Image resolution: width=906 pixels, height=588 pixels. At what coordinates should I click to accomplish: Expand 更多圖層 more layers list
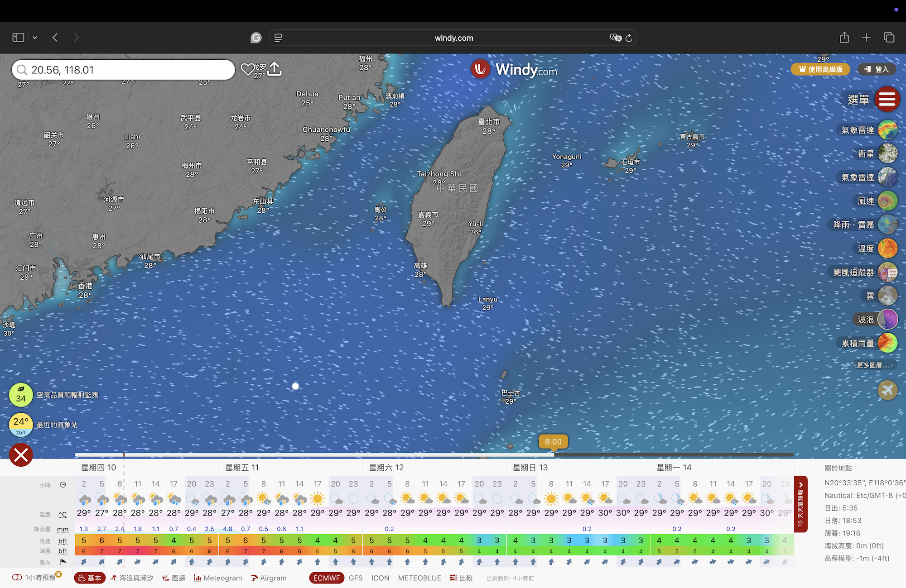click(x=874, y=365)
